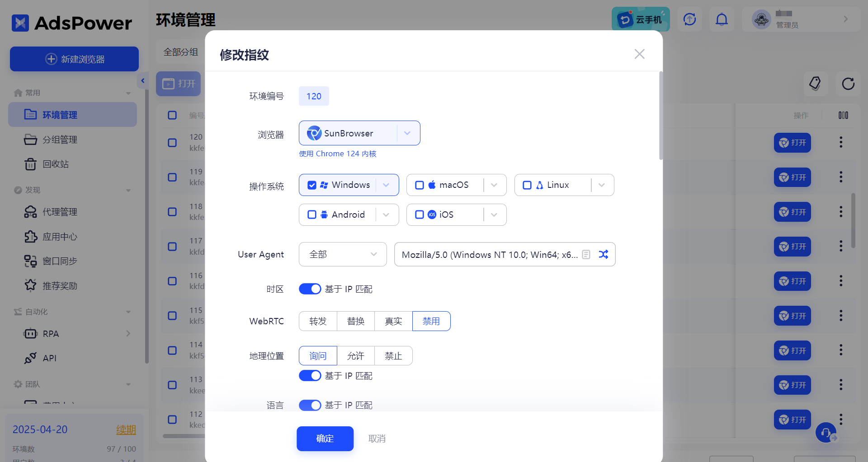
Task: Click the administrator avatar icon
Action: [761, 19]
